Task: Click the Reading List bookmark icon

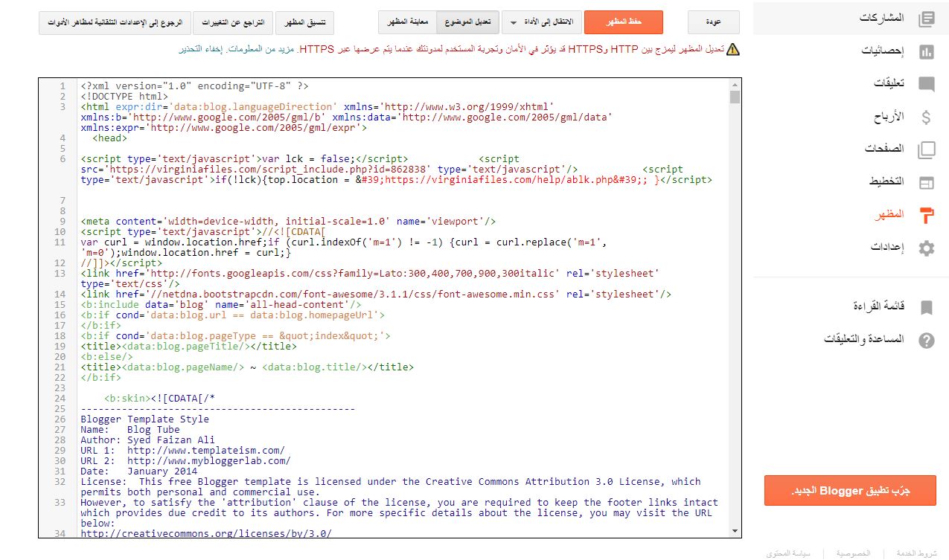Action: tap(926, 307)
